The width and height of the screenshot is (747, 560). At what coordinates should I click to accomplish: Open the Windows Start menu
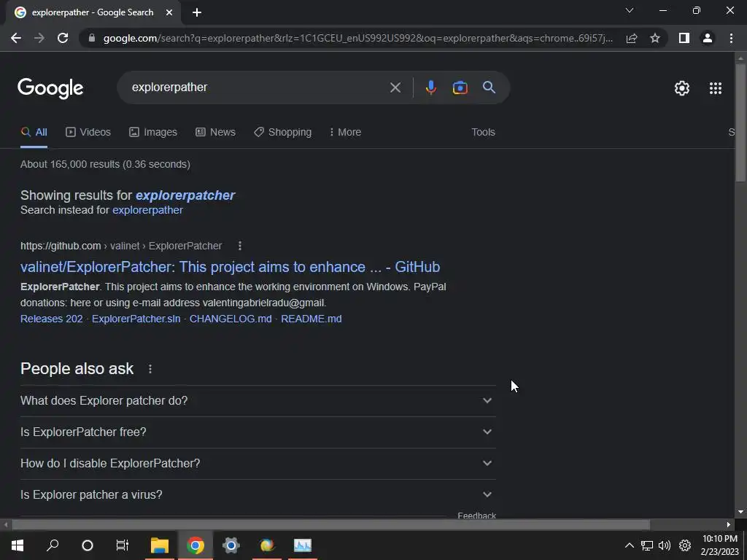click(x=18, y=545)
